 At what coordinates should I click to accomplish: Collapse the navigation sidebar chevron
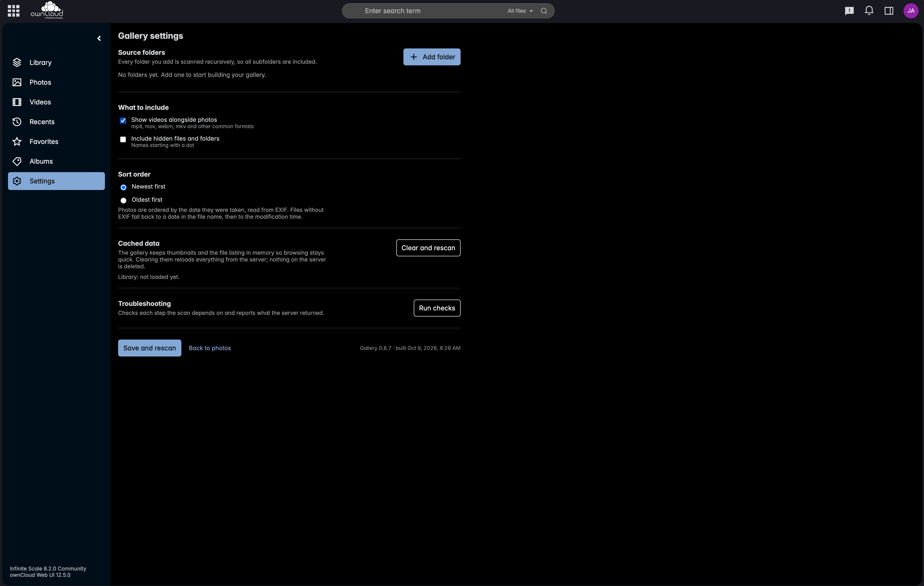[99, 38]
